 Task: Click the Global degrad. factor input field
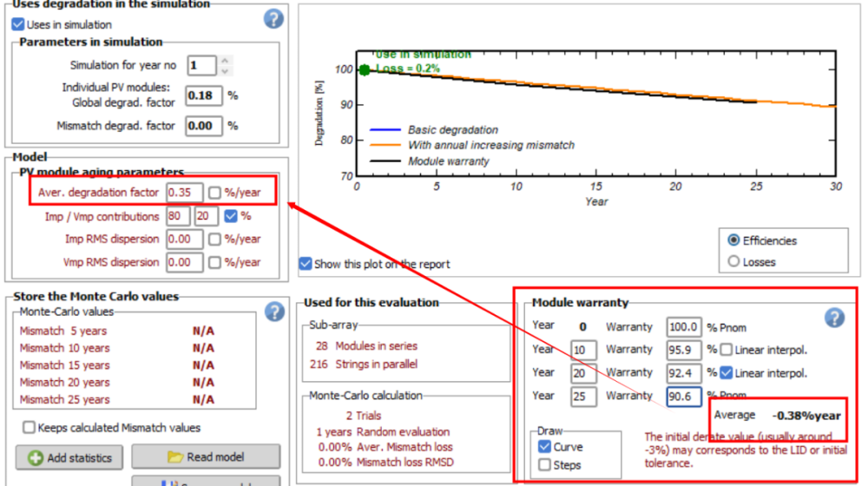click(204, 95)
